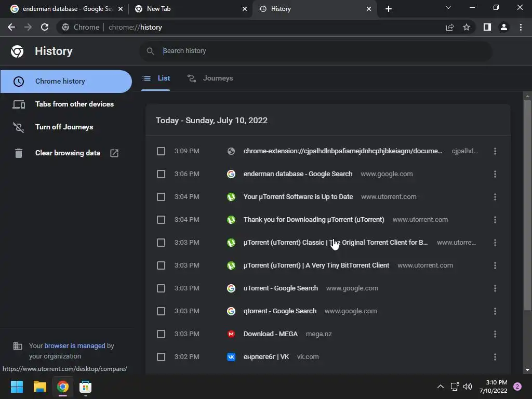
Task: Share this page via share icon
Action: [450, 27]
